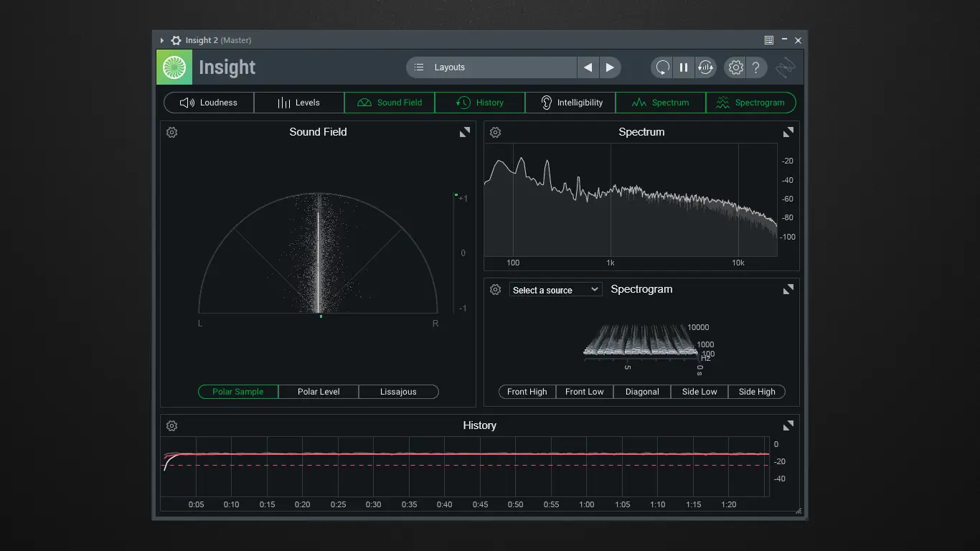Open the plugin wrapper gear menu

(x=176, y=40)
